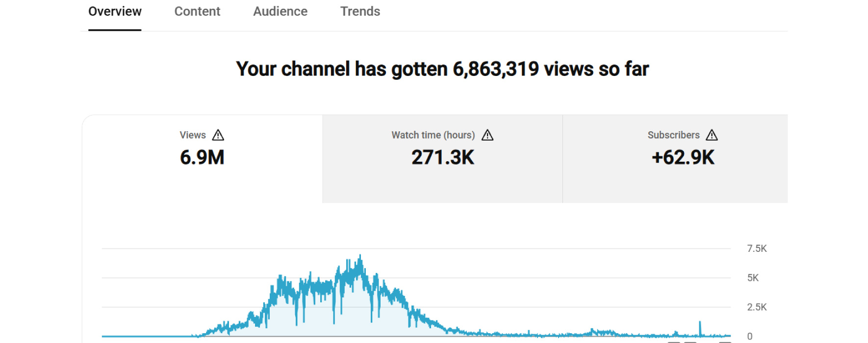The image size is (868, 343).
Task: Open the Content tab
Action: point(197,11)
